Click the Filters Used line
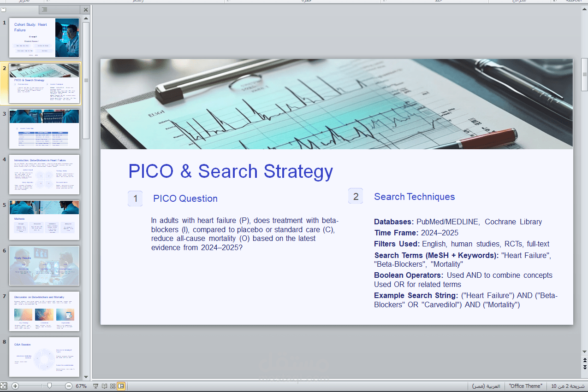The width and height of the screenshot is (588, 392). pyautogui.click(x=462, y=244)
